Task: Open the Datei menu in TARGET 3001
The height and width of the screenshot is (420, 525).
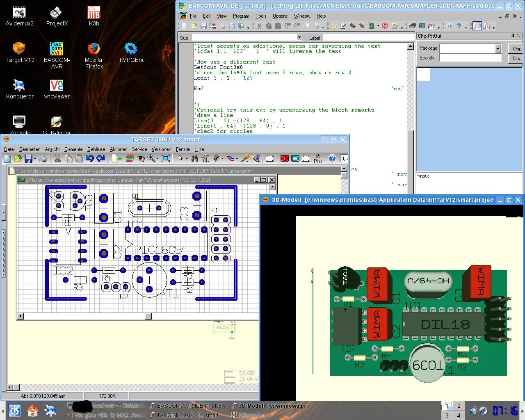Action: (9, 149)
